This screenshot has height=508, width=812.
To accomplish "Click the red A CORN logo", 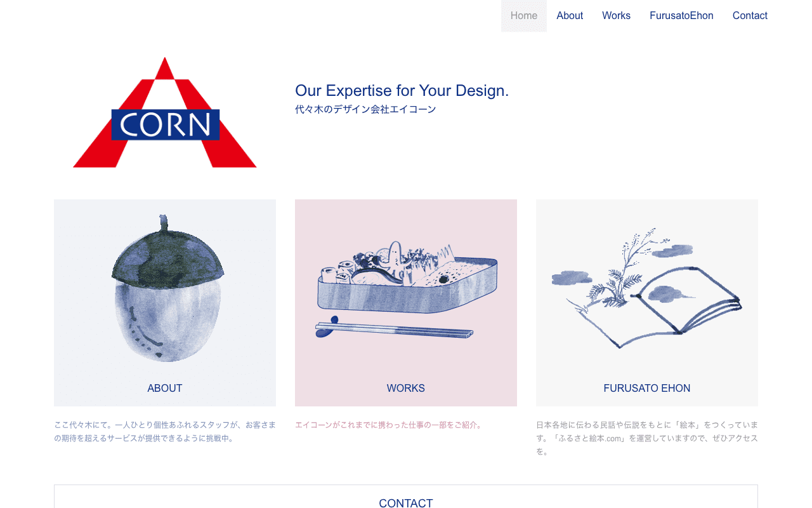I will pos(165,112).
